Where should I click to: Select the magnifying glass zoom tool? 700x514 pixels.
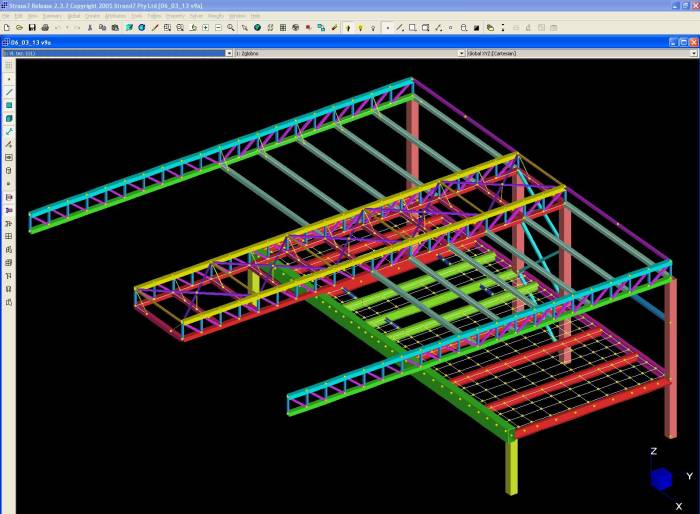231,27
